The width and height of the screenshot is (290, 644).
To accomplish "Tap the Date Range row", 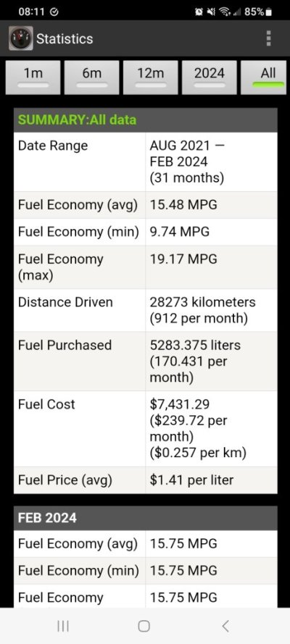I will coord(146,162).
